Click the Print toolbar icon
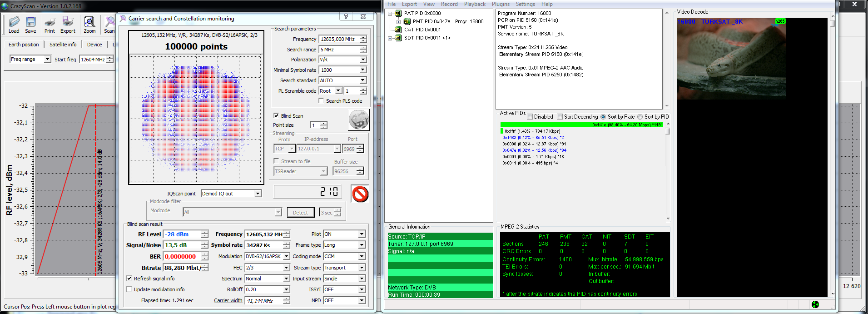This screenshot has width=868, height=314. [50, 22]
